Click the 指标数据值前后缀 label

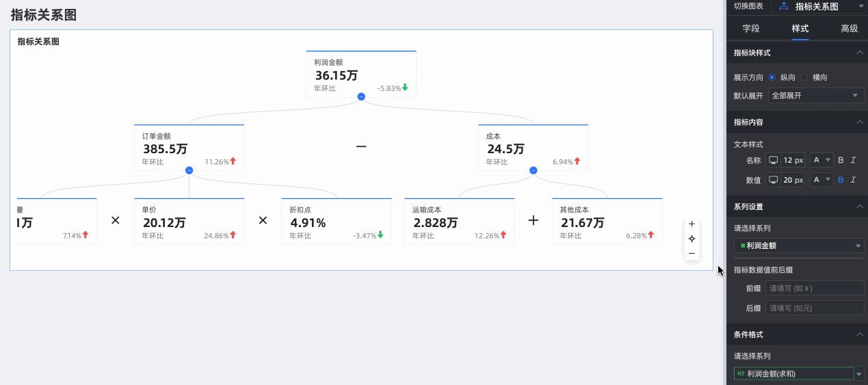tap(763, 269)
